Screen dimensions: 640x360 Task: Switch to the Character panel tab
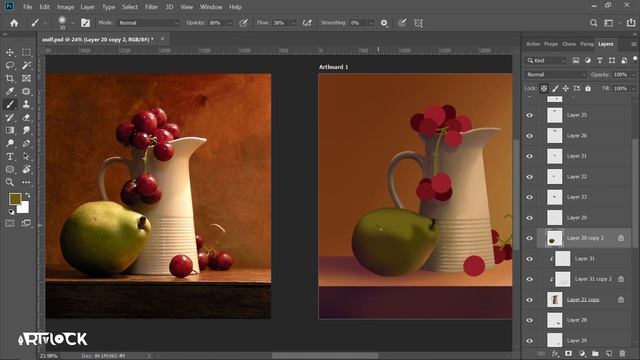(x=569, y=44)
